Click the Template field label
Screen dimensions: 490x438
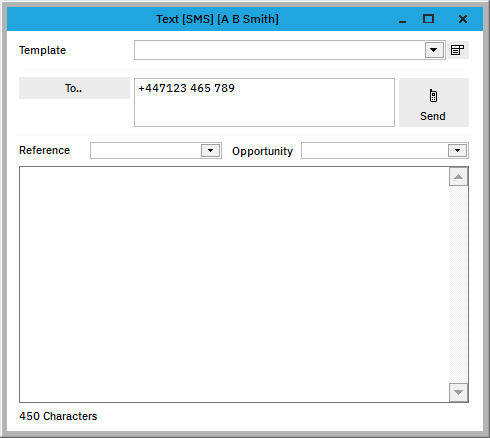43,50
